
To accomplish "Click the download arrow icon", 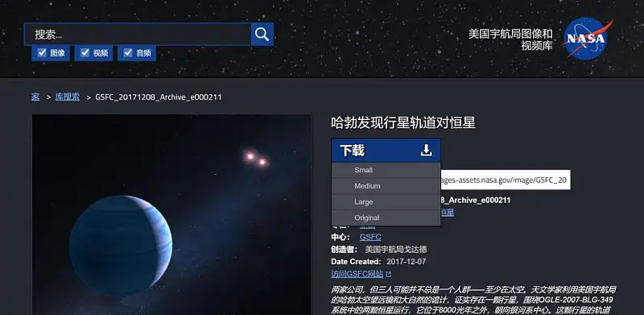I will 427,151.
